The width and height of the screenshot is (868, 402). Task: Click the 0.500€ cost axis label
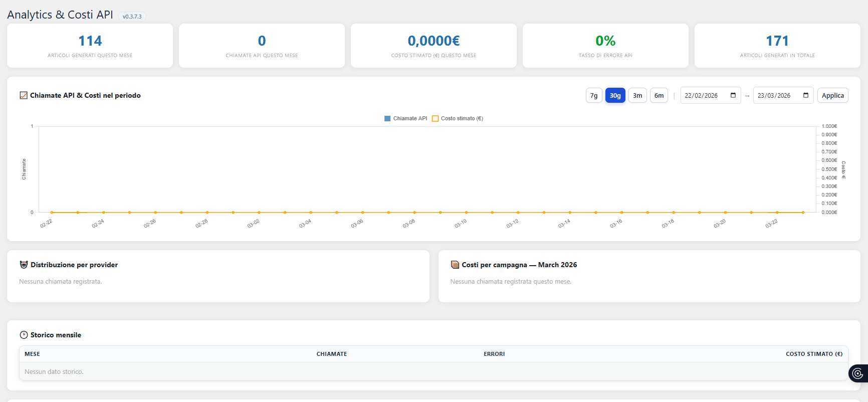(829, 169)
